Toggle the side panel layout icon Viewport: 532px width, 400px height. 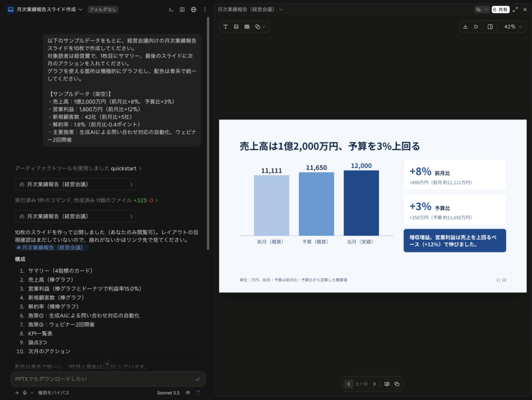tap(490, 26)
